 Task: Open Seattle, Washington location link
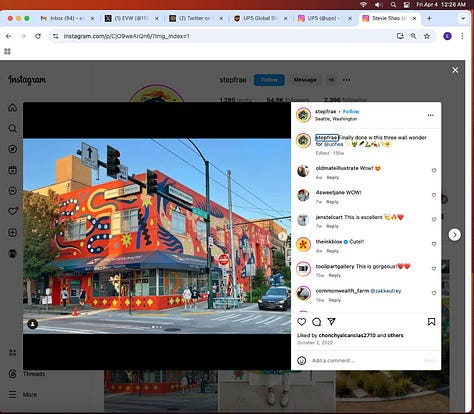pos(336,119)
